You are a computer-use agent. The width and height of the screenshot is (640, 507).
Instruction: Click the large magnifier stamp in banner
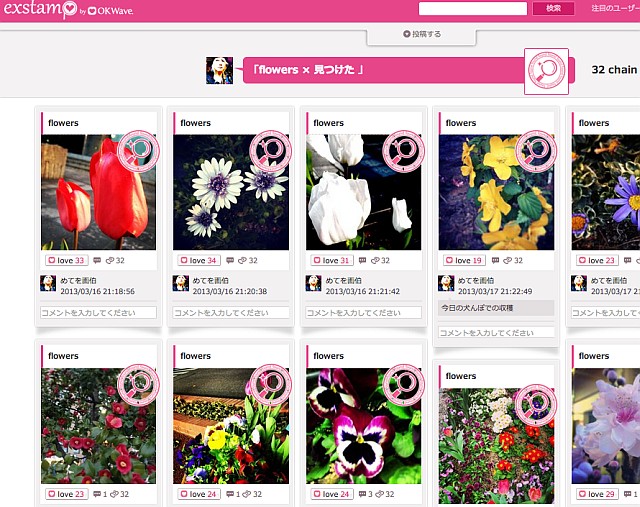(x=546, y=71)
